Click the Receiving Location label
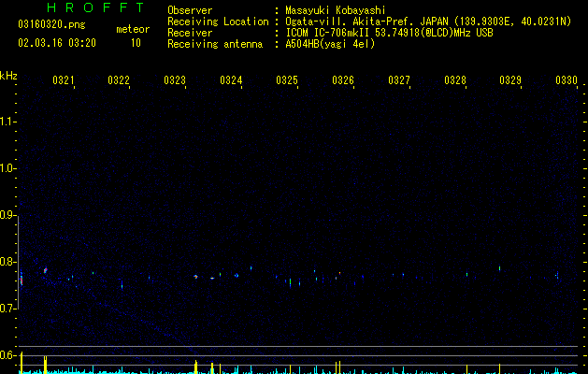Screen dimensions: 588x374 click(x=218, y=22)
